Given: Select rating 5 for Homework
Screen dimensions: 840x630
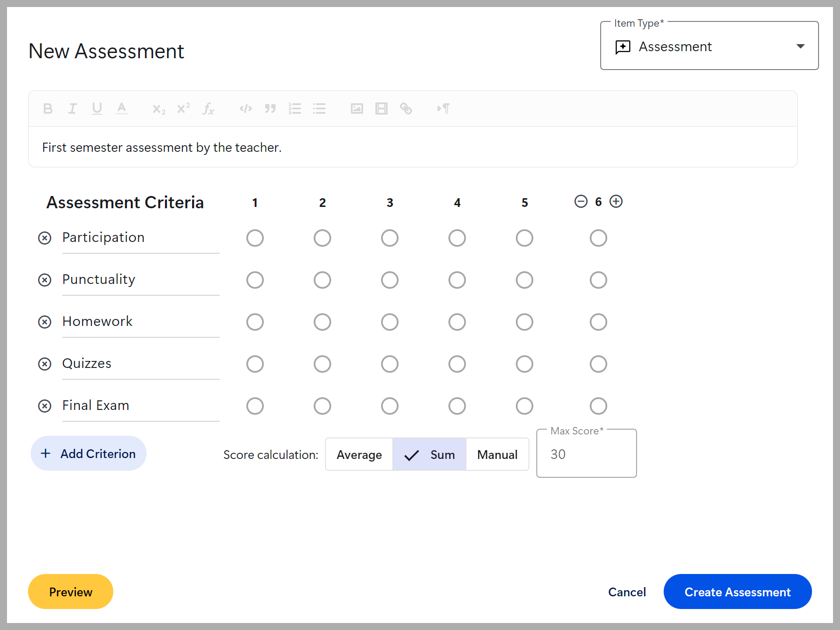Looking at the screenshot, I should (525, 322).
